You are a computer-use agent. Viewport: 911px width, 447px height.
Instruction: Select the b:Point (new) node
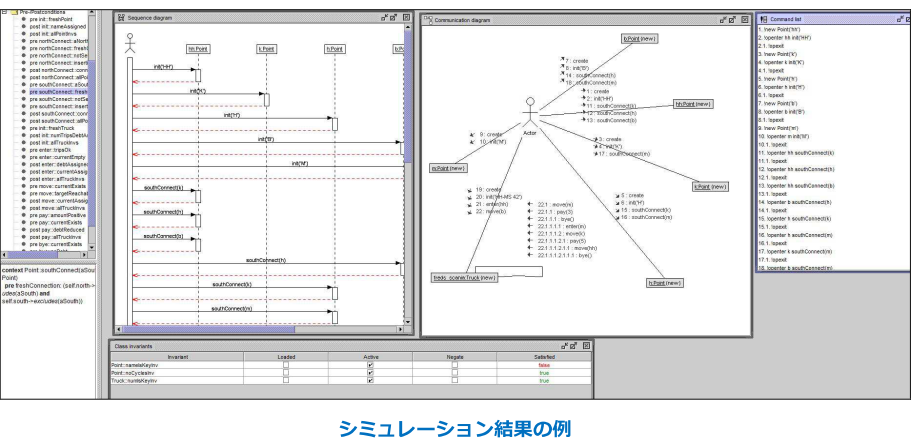pyautogui.click(x=640, y=38)
